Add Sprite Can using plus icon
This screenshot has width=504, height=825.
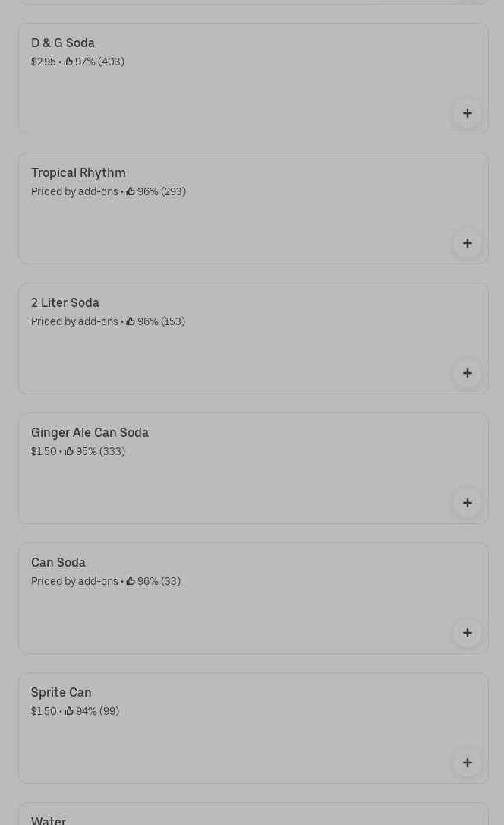[x=467, y=763]
